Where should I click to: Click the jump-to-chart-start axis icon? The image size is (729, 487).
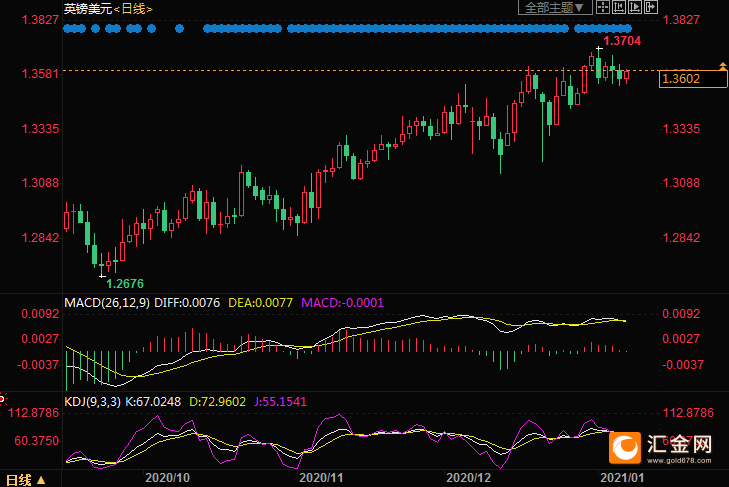click(619, 7)
